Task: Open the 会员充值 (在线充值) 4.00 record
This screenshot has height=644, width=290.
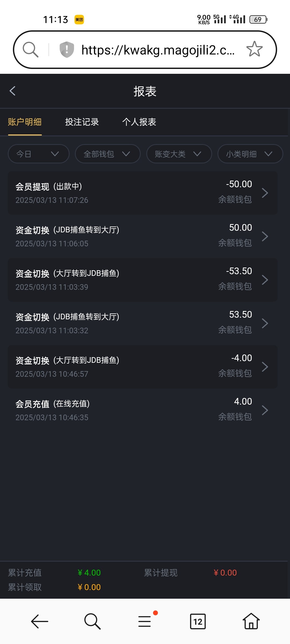Action: (x=143, y=410)
